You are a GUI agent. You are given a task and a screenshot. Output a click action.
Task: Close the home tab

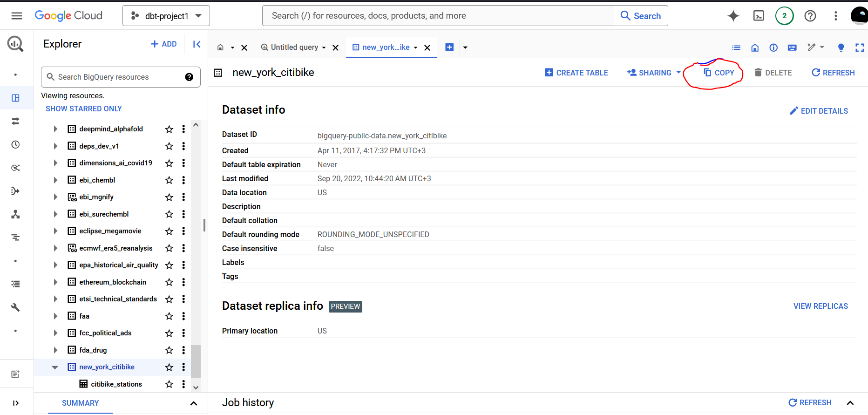[244, 48]
